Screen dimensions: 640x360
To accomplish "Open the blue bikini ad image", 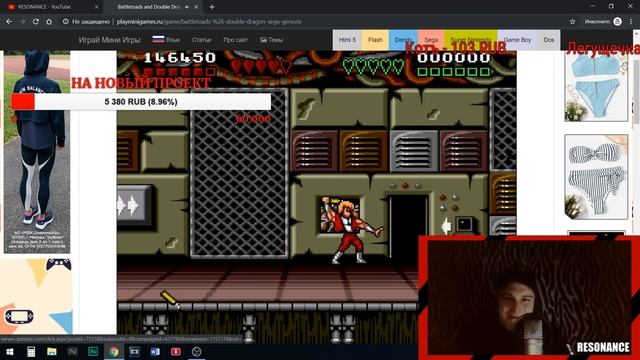I will pos(596,87).
